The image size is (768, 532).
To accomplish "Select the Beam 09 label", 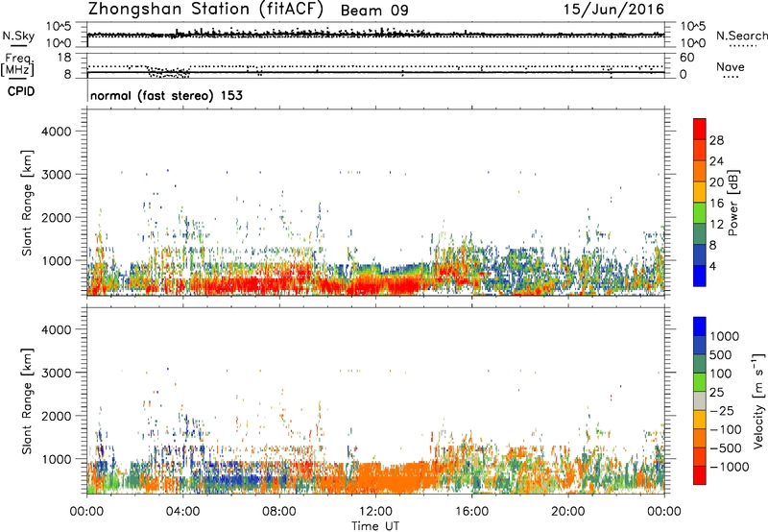I will click(374, 11).
